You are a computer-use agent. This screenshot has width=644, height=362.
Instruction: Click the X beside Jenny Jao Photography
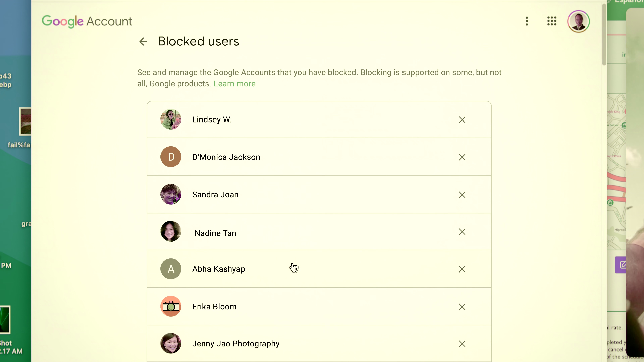(x=462, y=344)
